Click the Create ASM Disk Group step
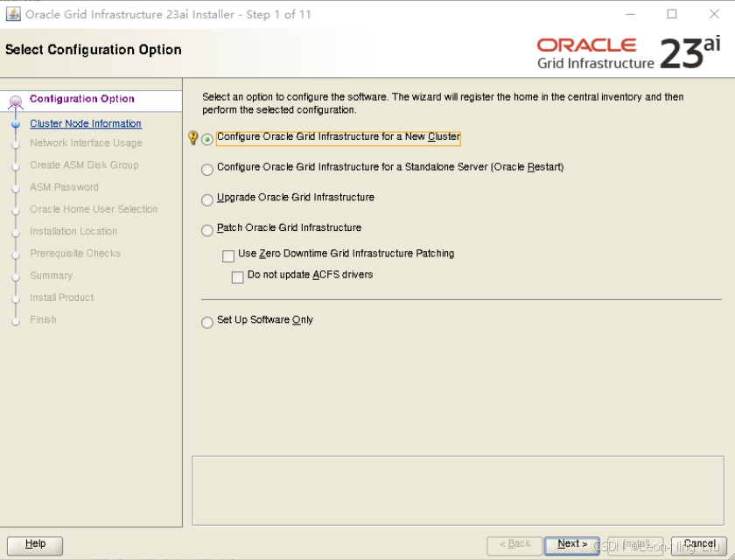The image size is (735, 560). click(84, 165)
